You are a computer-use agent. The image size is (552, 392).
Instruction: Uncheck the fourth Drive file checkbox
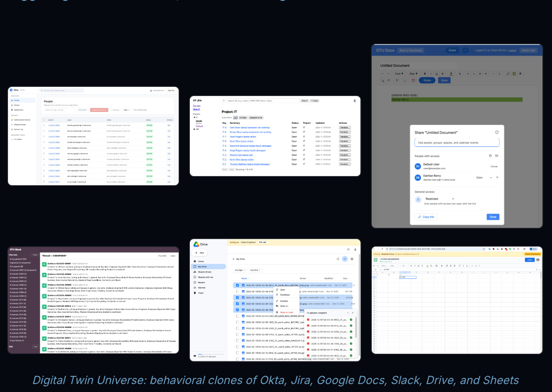pos(237,304)
